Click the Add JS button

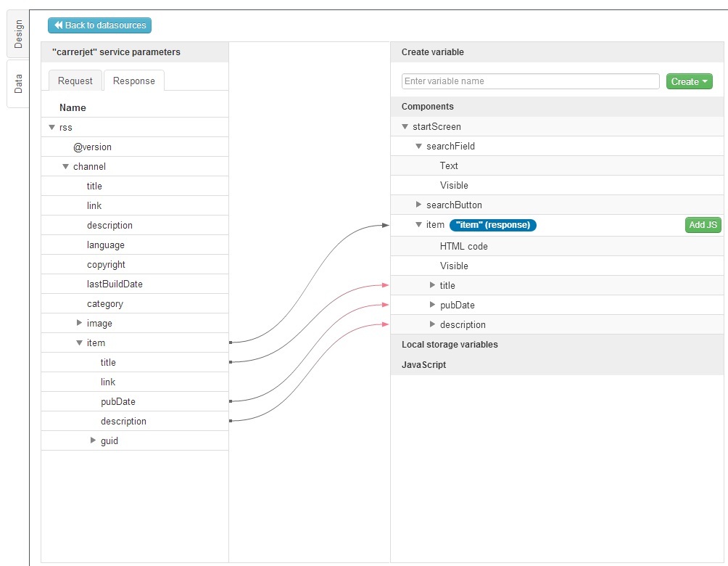(x=703, y=225)
